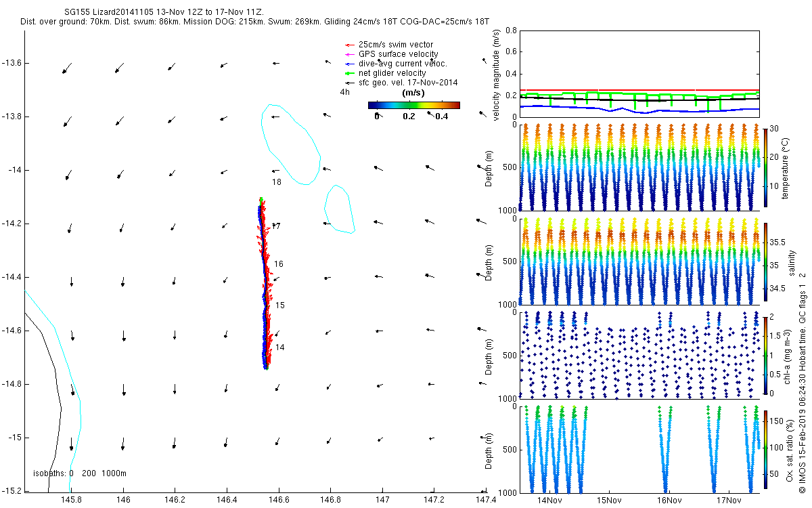The width and height of the screenshot is (812, 508).
Task: Click legend entry "dive-avg current veloc."
Action: pyautogui.click(x=403, y=63)
